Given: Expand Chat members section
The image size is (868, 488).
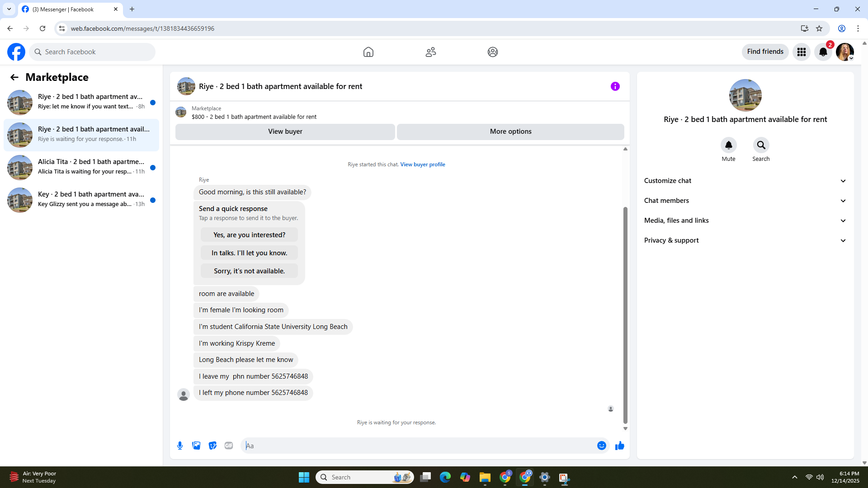Looking at the screenshot, I should 745,201.
